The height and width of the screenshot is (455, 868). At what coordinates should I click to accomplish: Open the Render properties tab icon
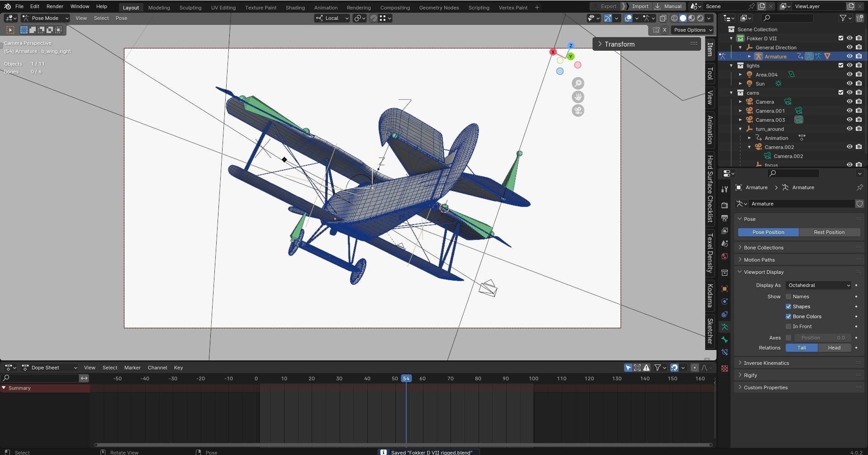(x=725, y=206)
